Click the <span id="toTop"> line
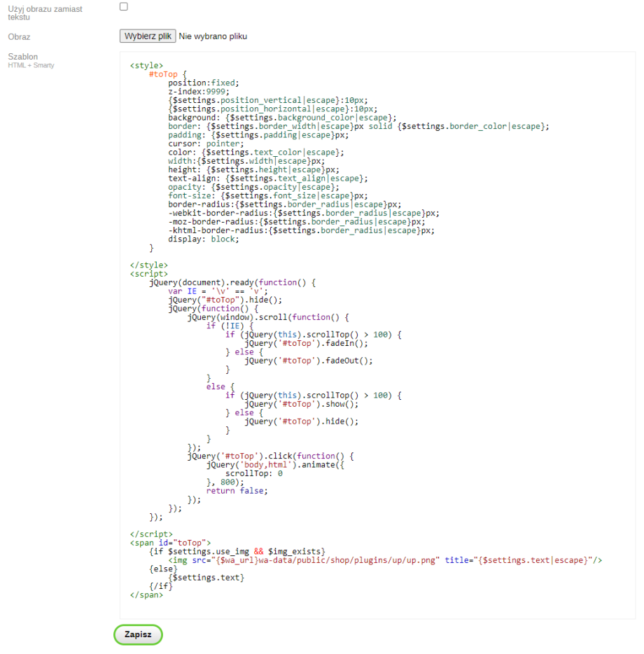The height and width of the screenshot is (654, 644). coord(169,543)
